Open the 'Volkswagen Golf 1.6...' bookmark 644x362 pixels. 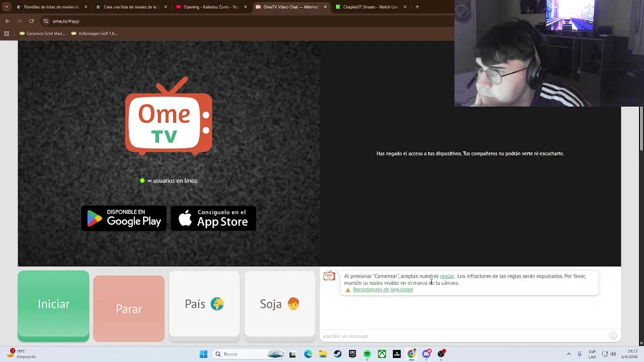coord(94,33)
